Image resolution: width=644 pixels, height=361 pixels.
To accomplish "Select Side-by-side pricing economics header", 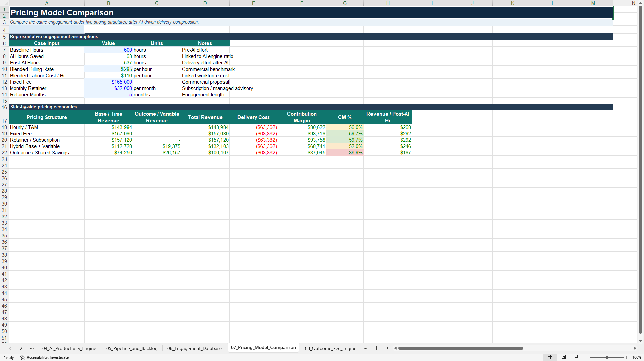I will click(311, 107).
